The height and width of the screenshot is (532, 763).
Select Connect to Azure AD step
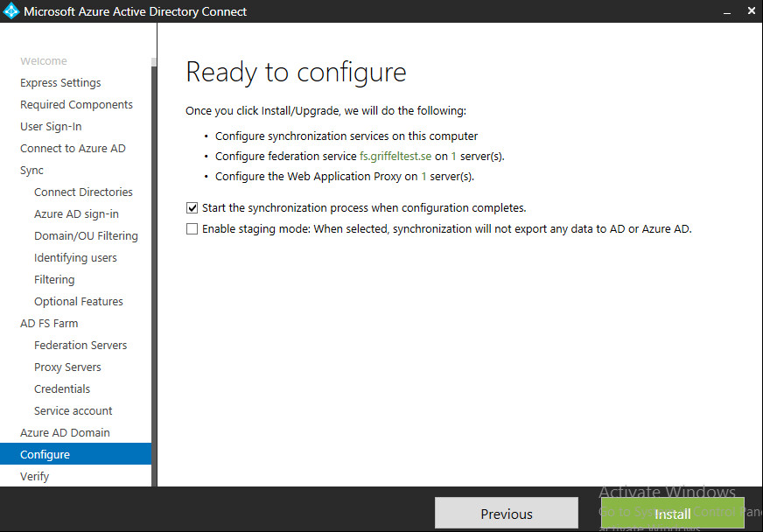[73, 149]
